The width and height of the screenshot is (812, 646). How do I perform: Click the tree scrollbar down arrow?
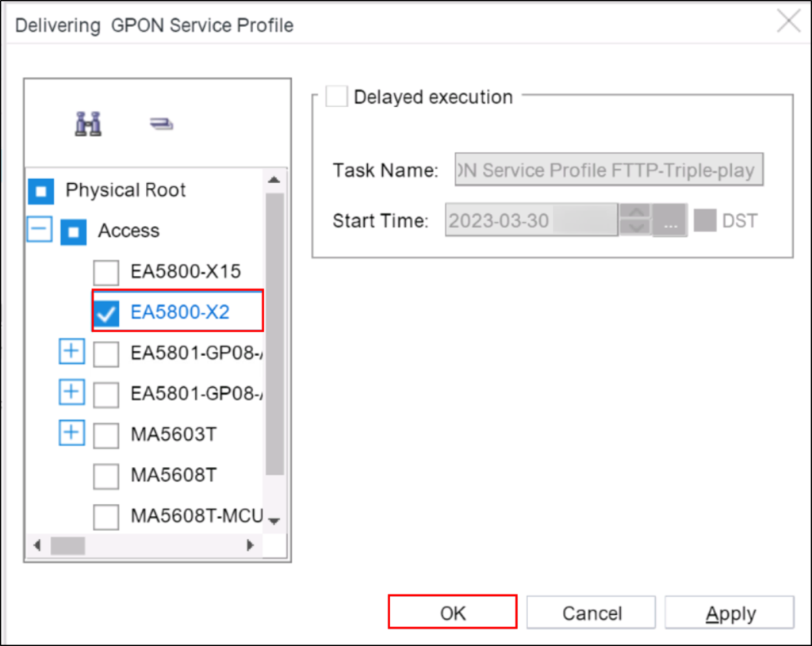click(274, 521)
